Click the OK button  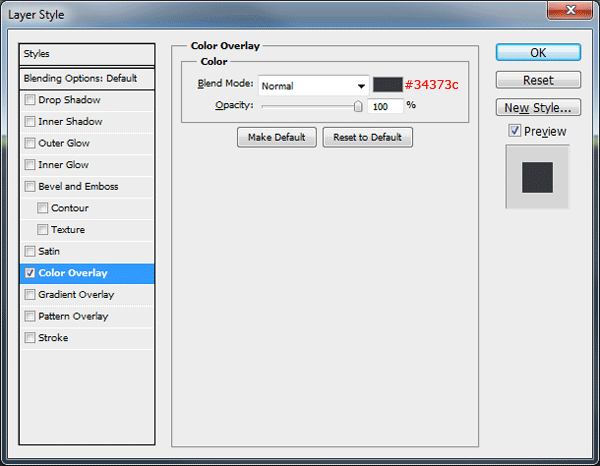538,52
